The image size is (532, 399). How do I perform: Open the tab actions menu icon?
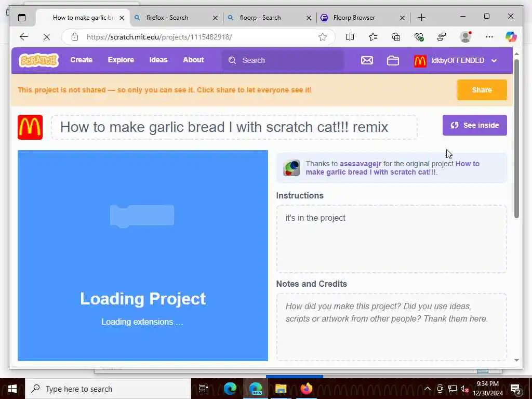coord(22,18)
